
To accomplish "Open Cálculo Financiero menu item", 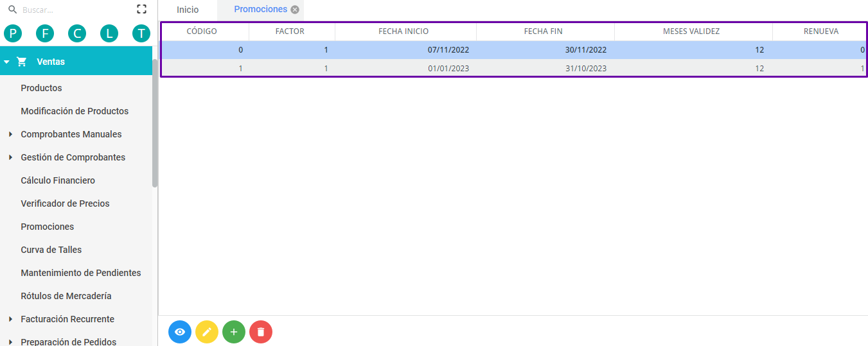I will (58, 180).
